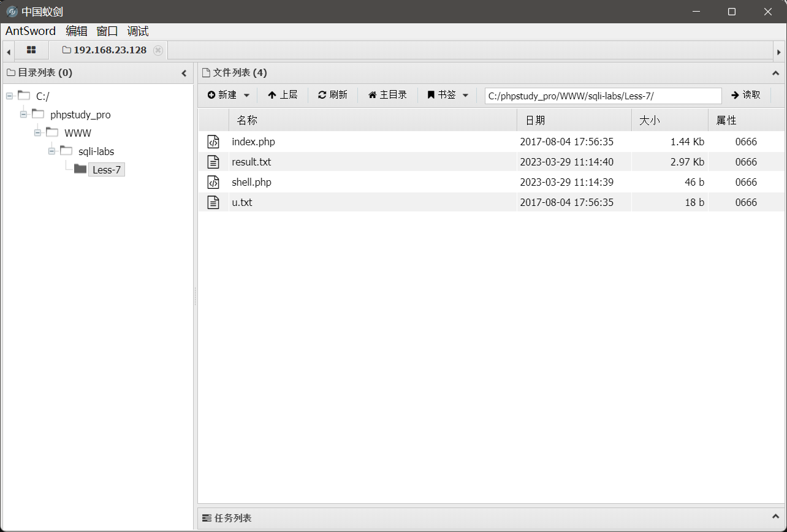The width and height of the screenshot is (787, 532).
Task: Go up one level with 上层
Action: pos(283,95)
